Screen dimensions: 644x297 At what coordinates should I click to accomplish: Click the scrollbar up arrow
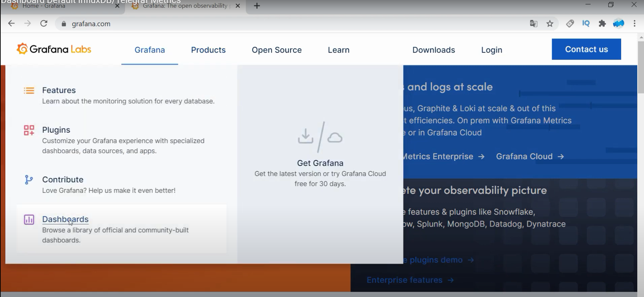point(641,37)
